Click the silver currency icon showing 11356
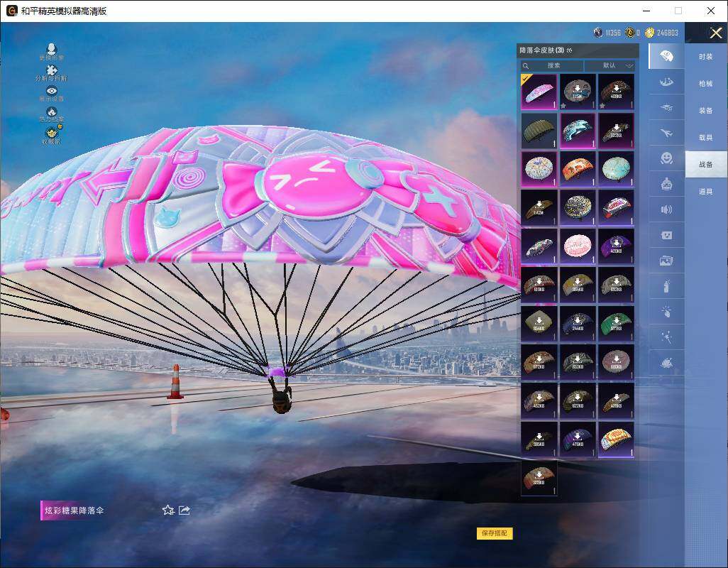 tap(598, 33)
